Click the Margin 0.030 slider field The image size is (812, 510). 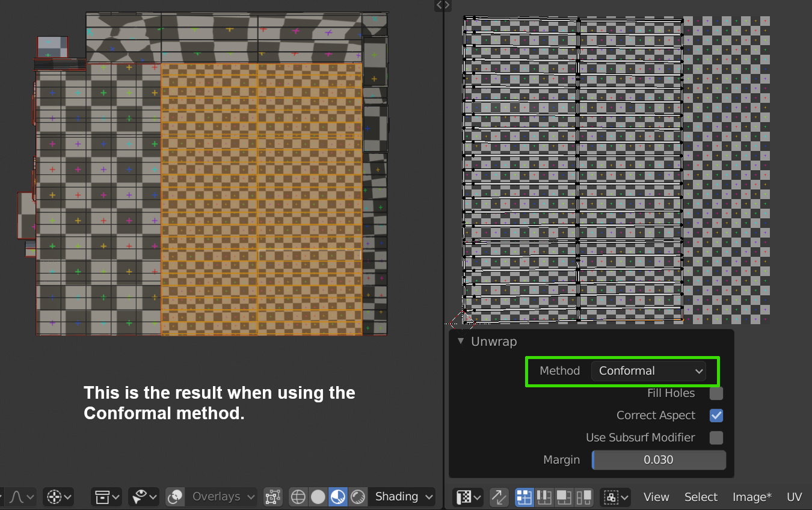pos(659,460)
